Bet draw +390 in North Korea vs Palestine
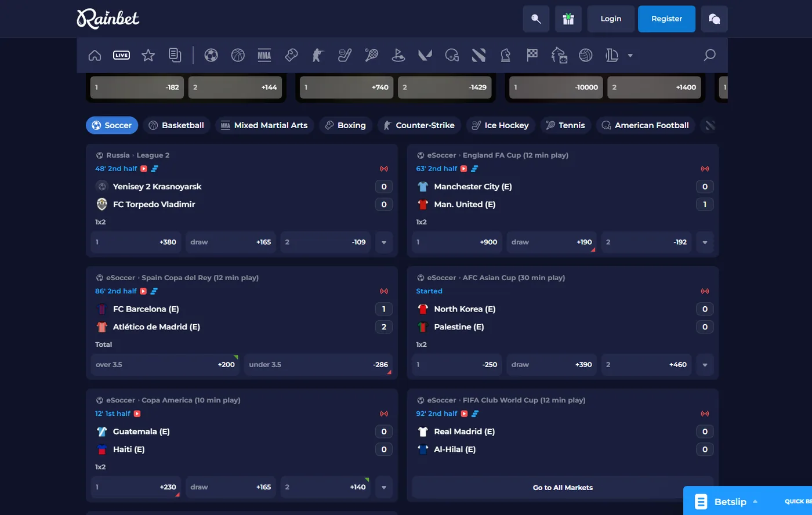 tap(552, 365)
